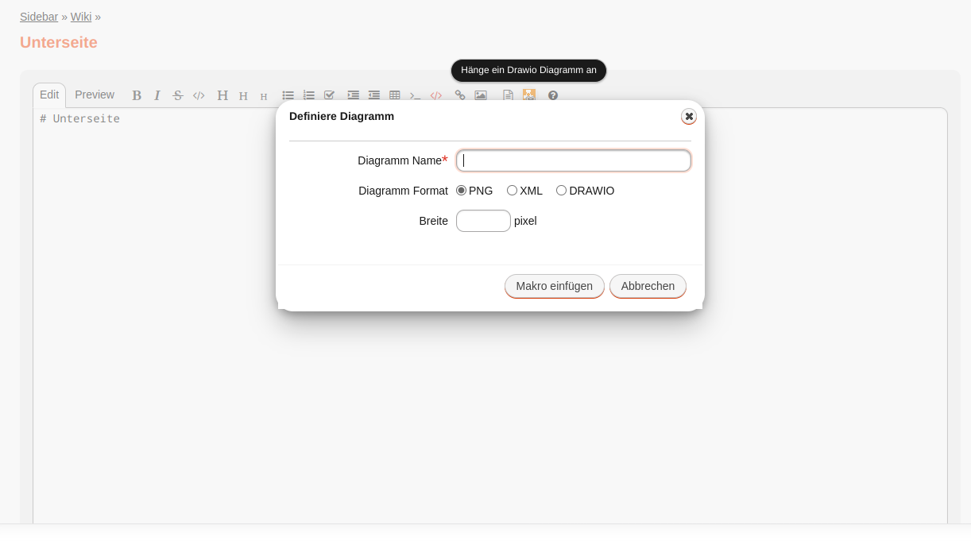Pick the DRAWIO format option
Image resolution: width=971 pixels, height=560 pixels.
[562, 191]
